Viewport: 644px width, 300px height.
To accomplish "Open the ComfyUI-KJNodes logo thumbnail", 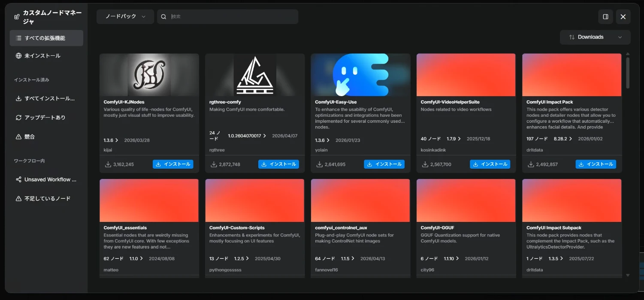I will tap(149, 75).
